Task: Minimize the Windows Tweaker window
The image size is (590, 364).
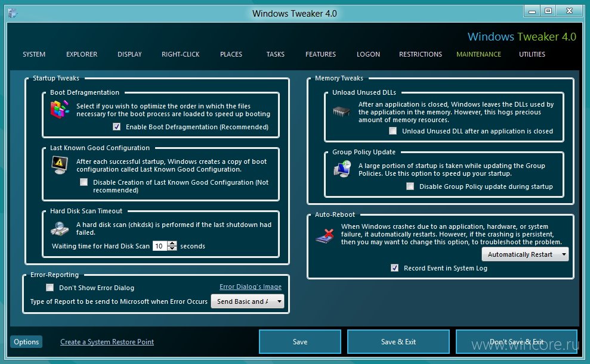Action: tap(532, 11)
